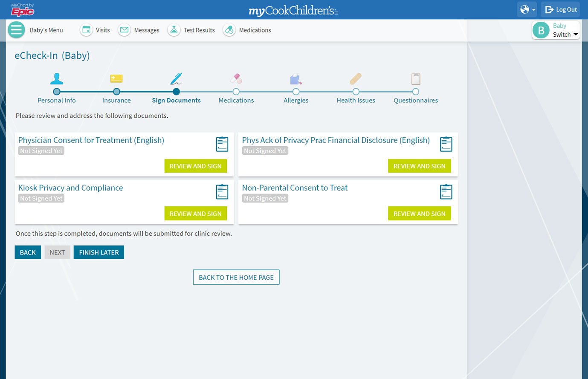Viewport: 588px width, 379px height.
Task: Click the Visits calendar icon
Action: coord(86,30)
